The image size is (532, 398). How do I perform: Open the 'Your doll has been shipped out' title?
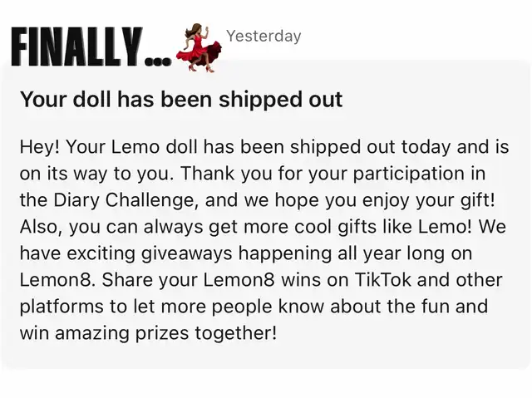click(181, 100)
